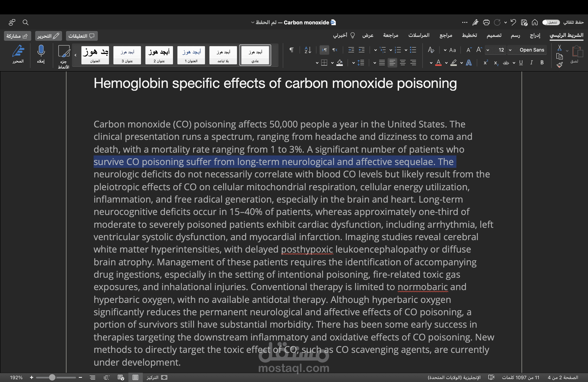Increase indent of the paragraph

351,50
